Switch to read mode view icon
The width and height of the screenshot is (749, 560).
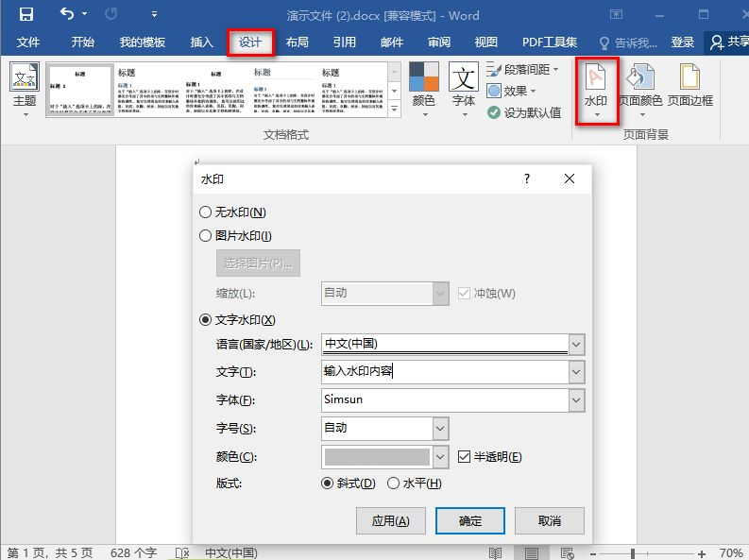(495, 552)
